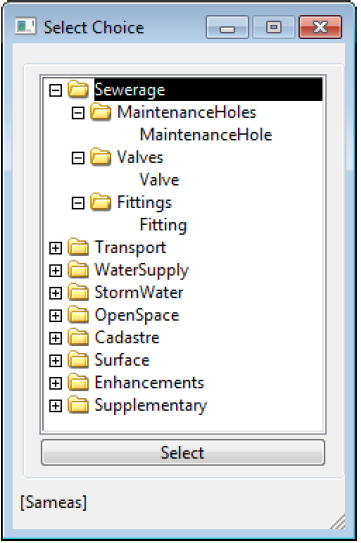Viewport: 361px width, 543px height.
Task: Select the Fitting leaf item
Action: (x=163, y=225)
